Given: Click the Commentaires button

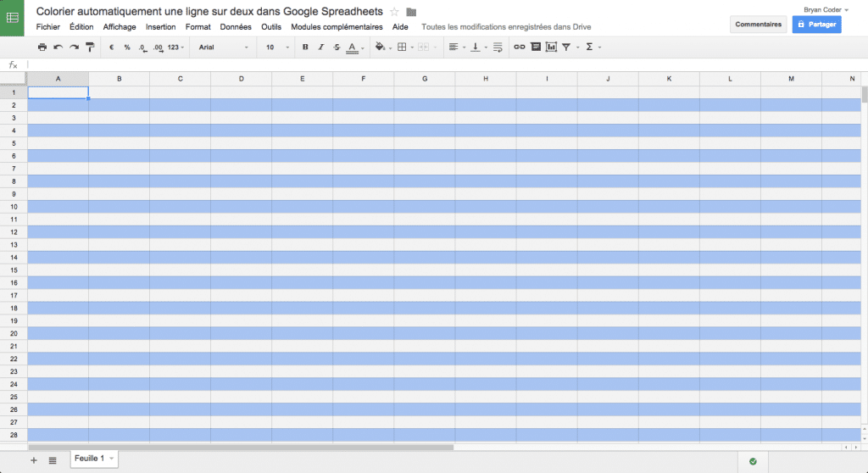Looking at the screenshot, I should coord(759,25).
